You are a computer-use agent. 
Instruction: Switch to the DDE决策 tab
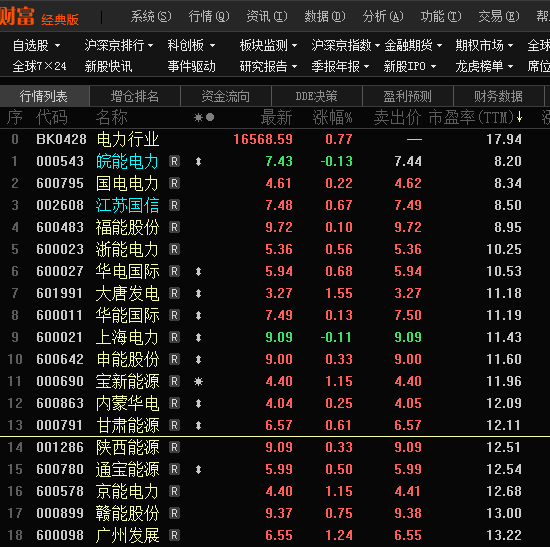click(317, 96)
